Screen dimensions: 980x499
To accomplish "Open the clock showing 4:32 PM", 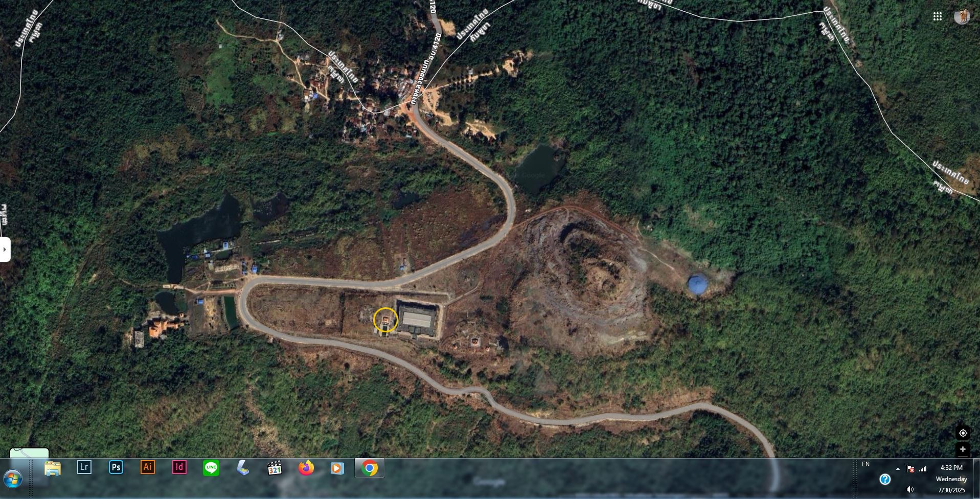I will 951,467.
